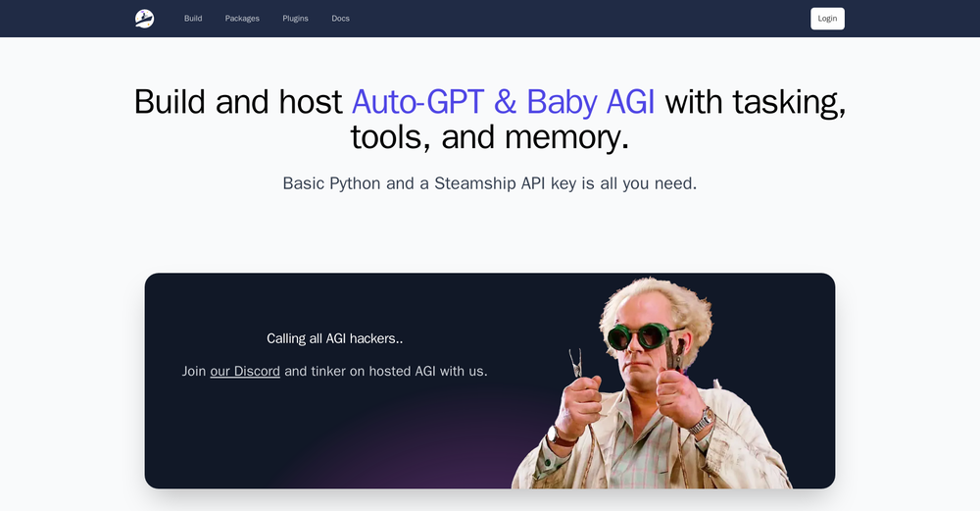This screenshot has width=980, height=511.
Task: Go to the Packages page
Action: (x=242, y=19)
